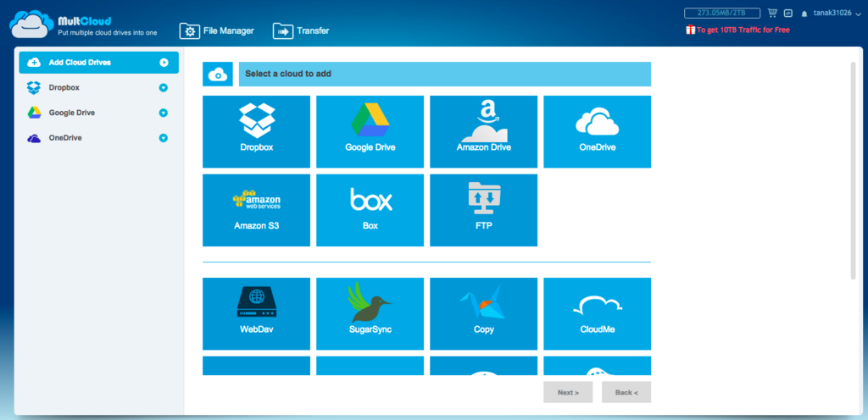Screen dimensions: 868x420
Task: Choose the Amazon S3 cloud tile
Action: tap(256, 210)
